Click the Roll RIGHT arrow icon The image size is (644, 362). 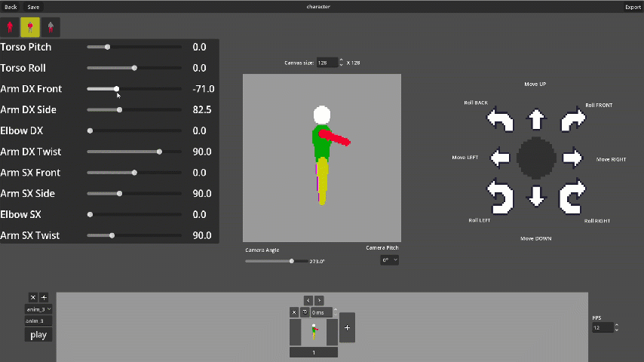(x=572, y=197)
